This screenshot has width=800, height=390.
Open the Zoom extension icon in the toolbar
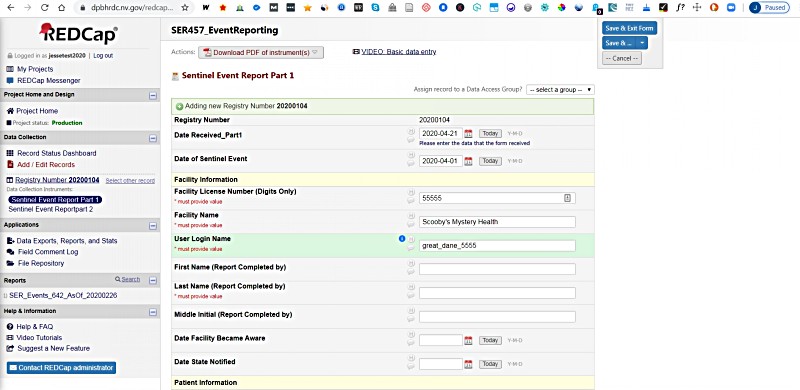(731, 8)
